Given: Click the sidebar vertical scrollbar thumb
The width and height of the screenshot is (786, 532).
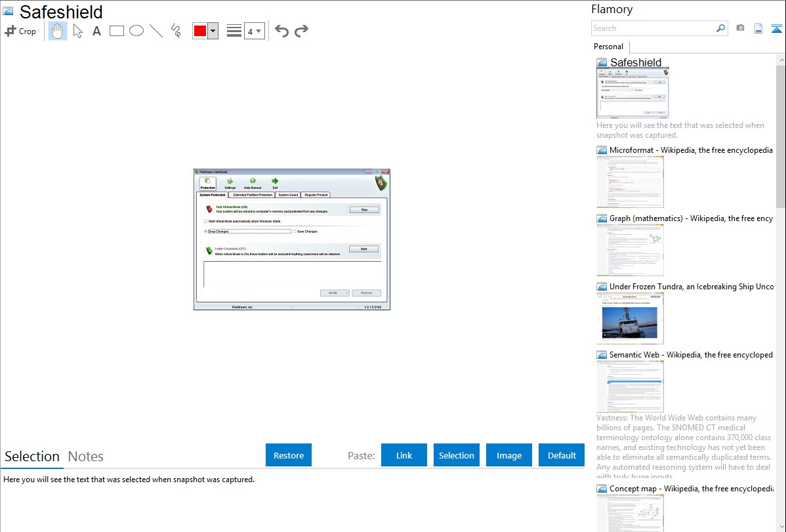Looking at the screenshot, I should [781, 136].
